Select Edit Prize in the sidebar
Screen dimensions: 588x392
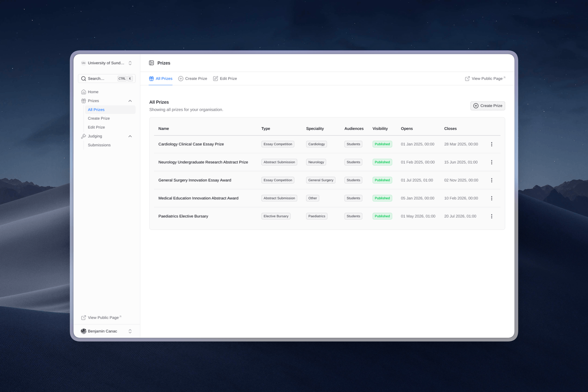click(96, 127)
